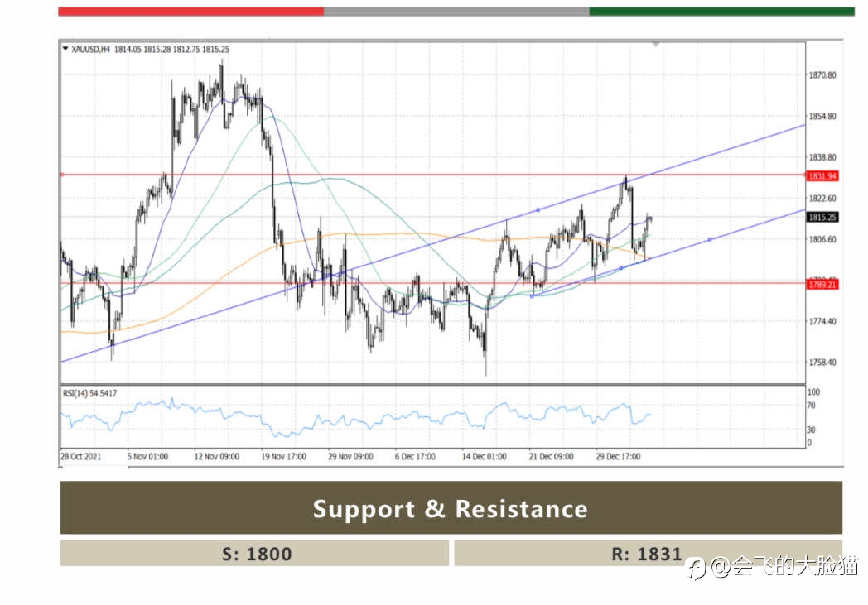Select the RSI(14) 54.5417 indicator label
Image resolution: width=868 pixels, height=605 pixels.
[x=89, y=393]
